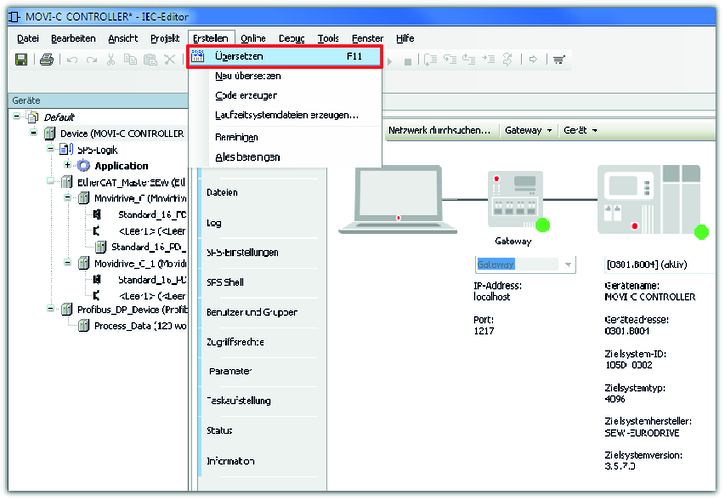Select Process_Data item in device tree

click(x=138, y=326)
